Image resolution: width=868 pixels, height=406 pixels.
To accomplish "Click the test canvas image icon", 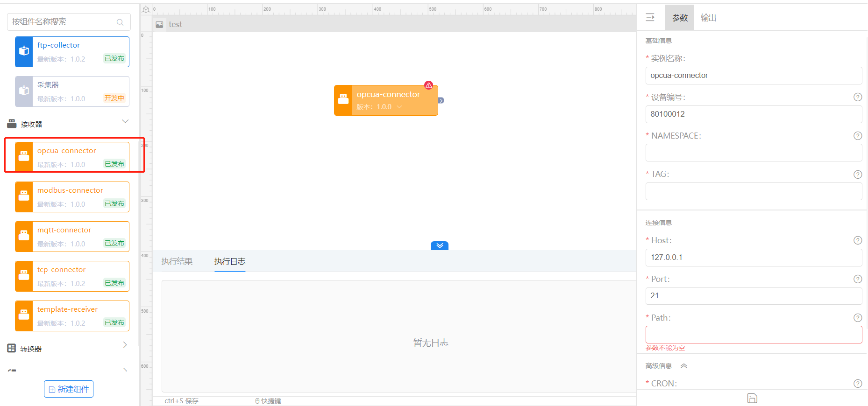I will point(159,24).
